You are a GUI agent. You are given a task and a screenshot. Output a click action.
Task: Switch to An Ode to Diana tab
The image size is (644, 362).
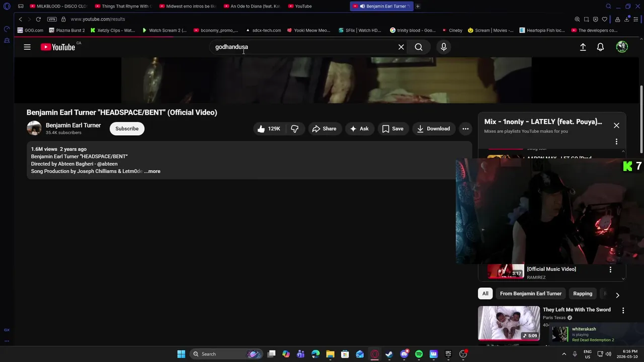[252, 6]
